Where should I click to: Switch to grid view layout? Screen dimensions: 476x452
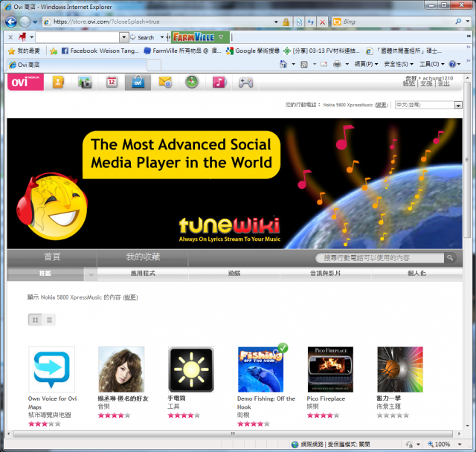pos(35,320)
